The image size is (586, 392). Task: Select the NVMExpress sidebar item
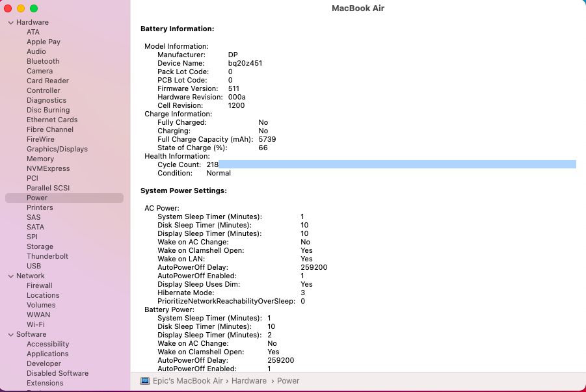(48, 168)
